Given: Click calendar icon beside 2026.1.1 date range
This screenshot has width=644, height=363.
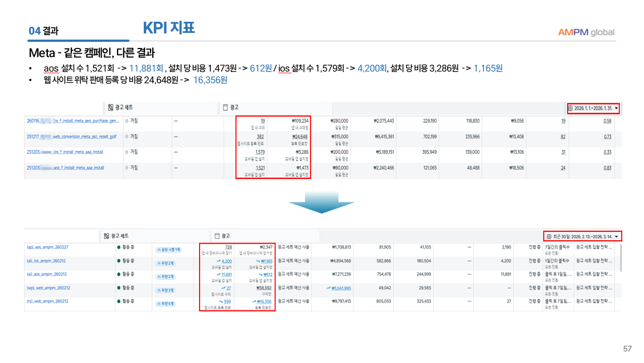Looking at the screenshot, I should pos(570,108).
